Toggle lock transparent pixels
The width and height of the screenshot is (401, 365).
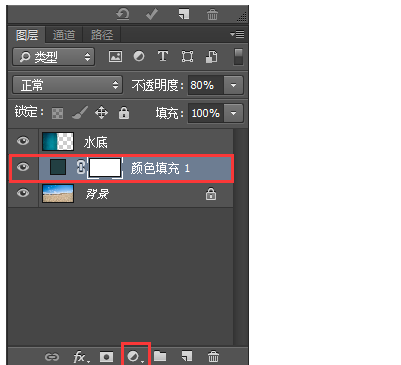(58, 113)
